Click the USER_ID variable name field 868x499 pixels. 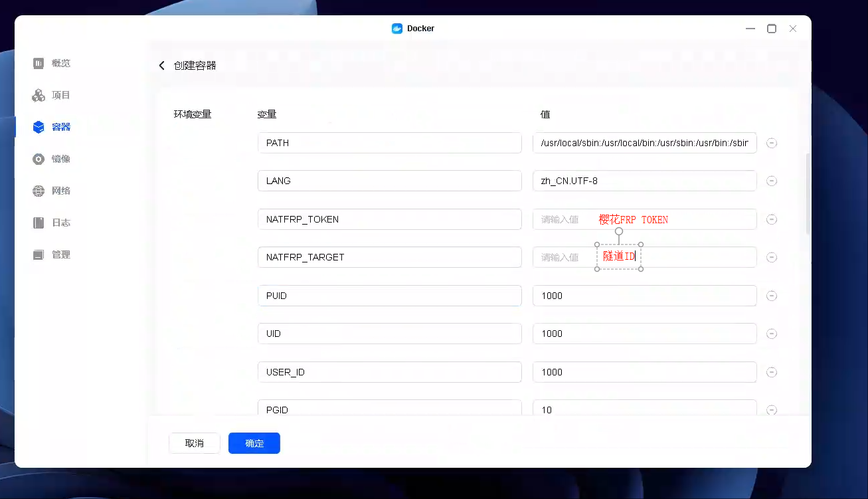coord(389,372)
